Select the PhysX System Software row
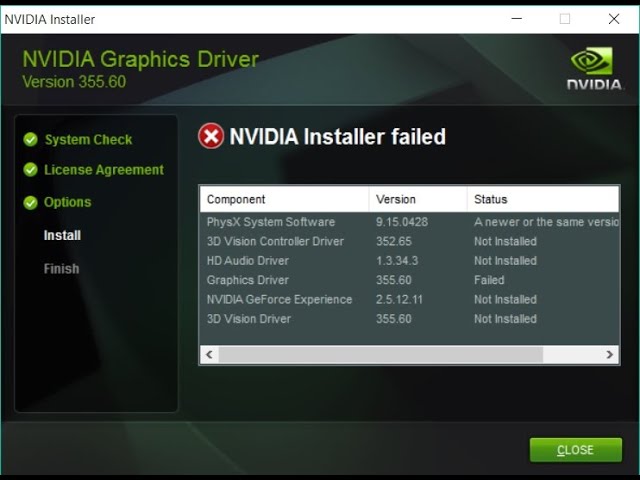The image size is (640, 480). pyautogui.click(x=409, y=222)
